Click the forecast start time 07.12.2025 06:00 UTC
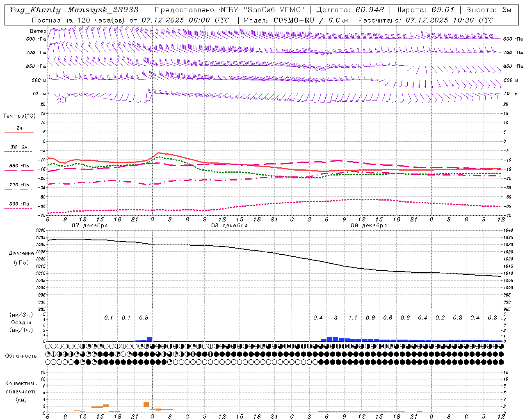525x420 pixels. click(185, 20)
